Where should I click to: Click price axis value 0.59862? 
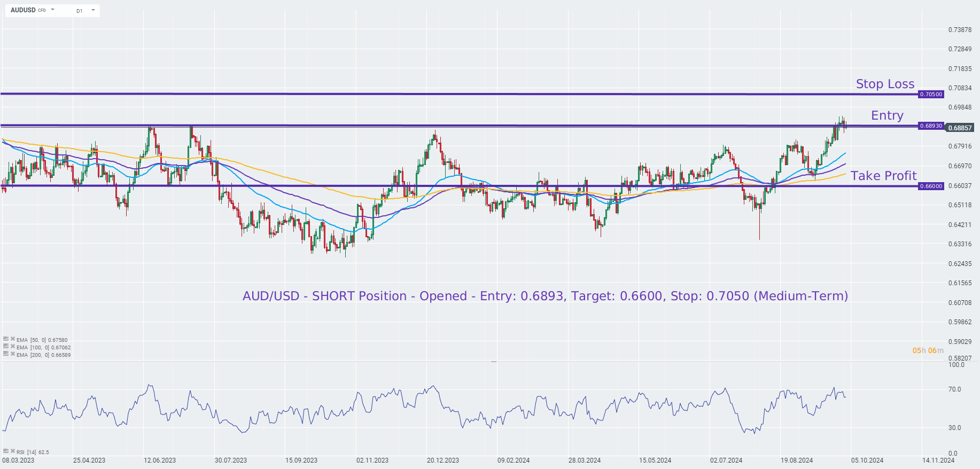(960, 322)
